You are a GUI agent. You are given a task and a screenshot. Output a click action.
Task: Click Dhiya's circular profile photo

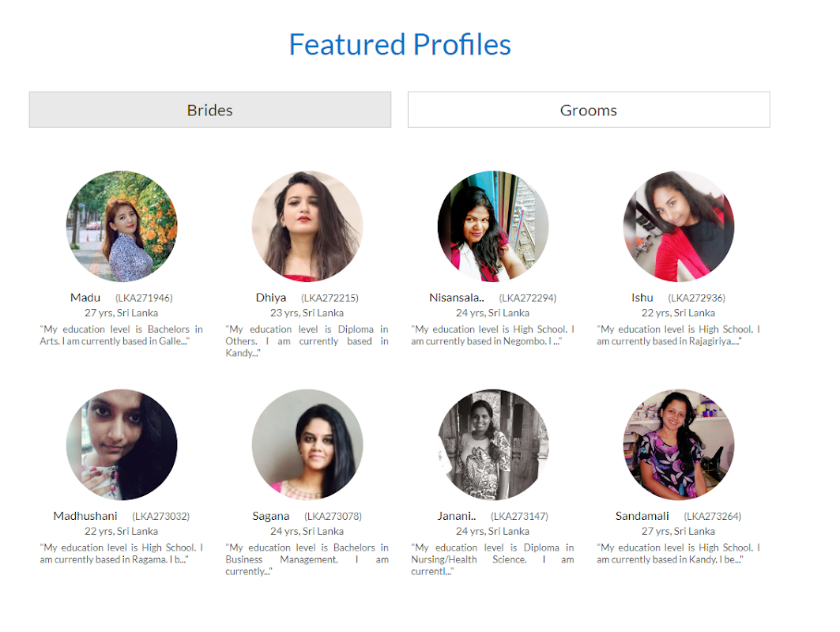click(307, 227)
